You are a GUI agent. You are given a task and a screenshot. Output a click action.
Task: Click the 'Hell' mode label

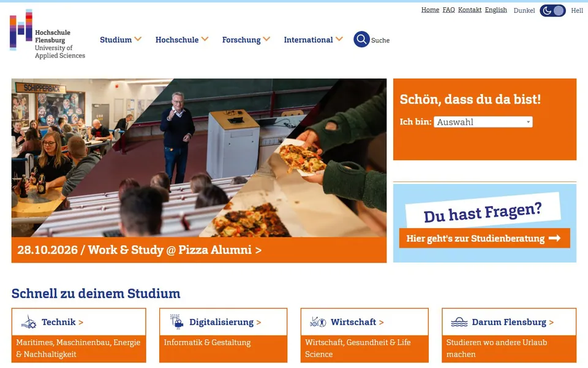tap(577, 10)
